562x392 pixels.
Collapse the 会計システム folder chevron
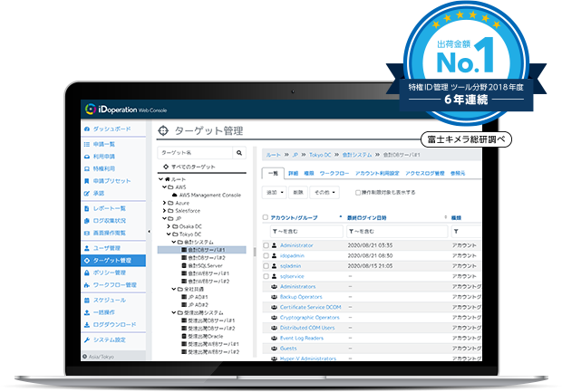[174, 243]
